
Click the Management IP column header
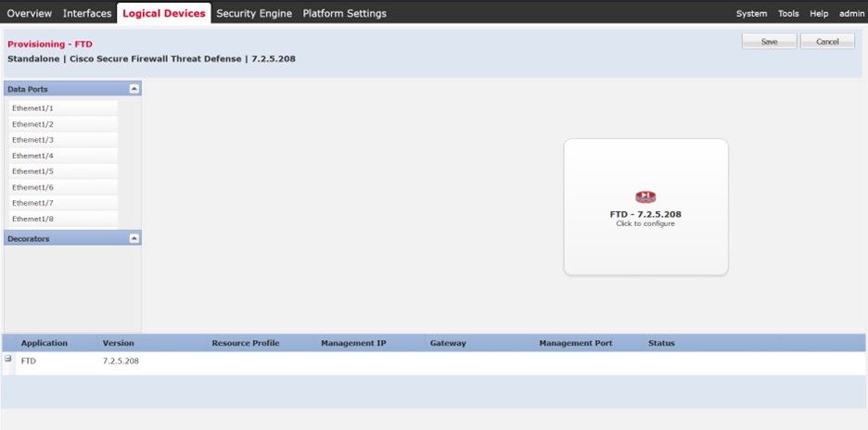pos(353,343)
